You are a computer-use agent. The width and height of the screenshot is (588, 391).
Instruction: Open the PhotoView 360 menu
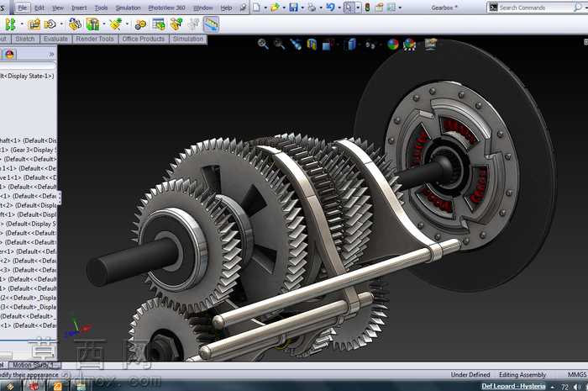tap(166, 8)
